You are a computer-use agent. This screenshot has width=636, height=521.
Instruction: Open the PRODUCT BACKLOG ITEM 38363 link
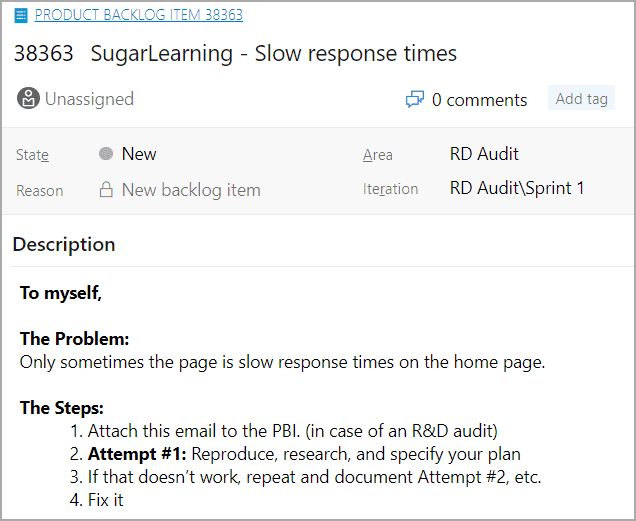click(x=138, y=15)
